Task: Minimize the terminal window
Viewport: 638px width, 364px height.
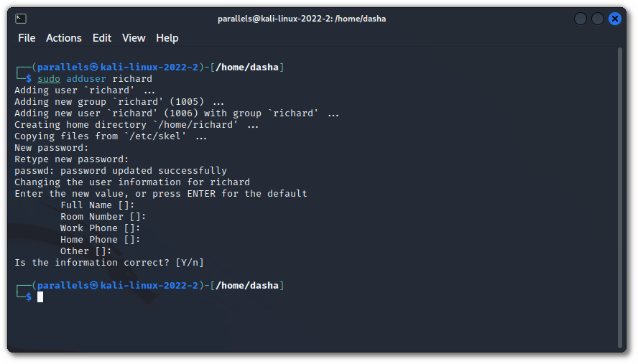Action: tap(580, 19)
